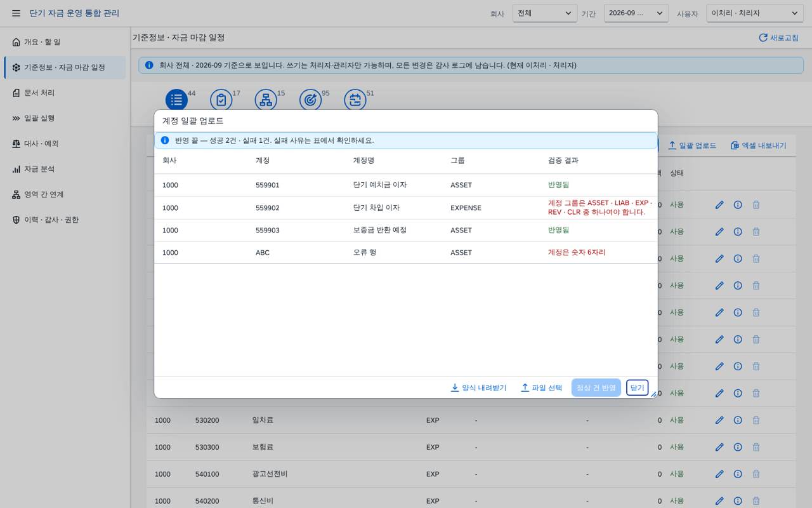
Task: Expand the 회사 dropdown showing 전체
Action: coord(545,13)
